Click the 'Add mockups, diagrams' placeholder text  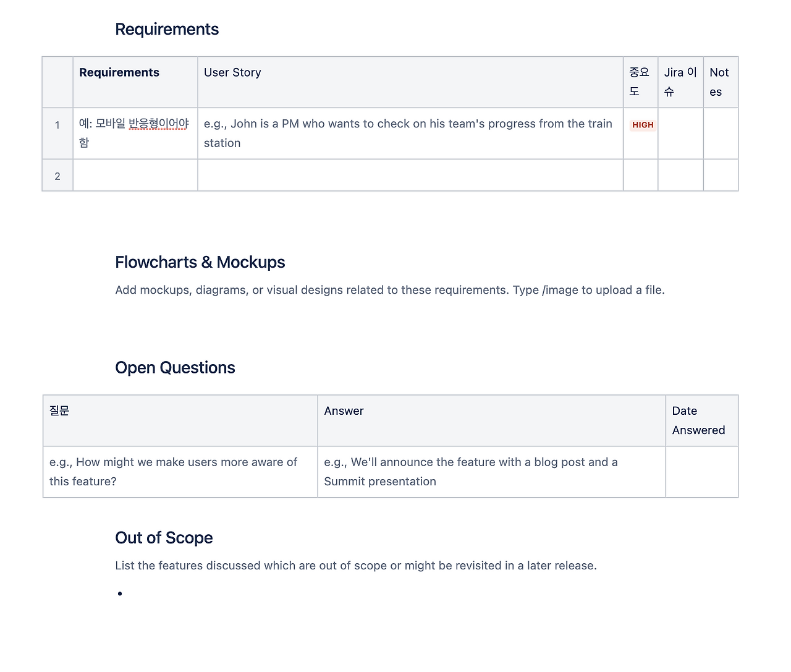click(x=389, y=290)
